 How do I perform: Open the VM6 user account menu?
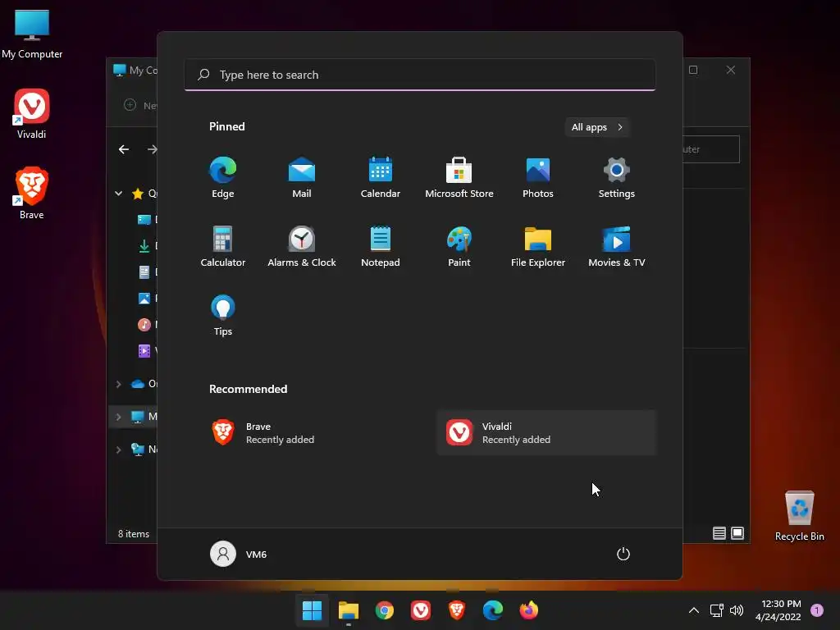pos(239,554)
